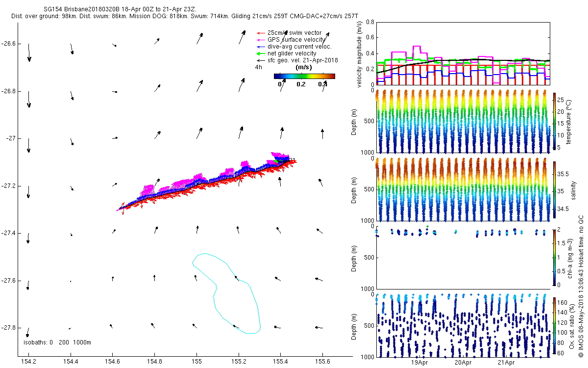Click the '154.2' longitude tick label

29,361
